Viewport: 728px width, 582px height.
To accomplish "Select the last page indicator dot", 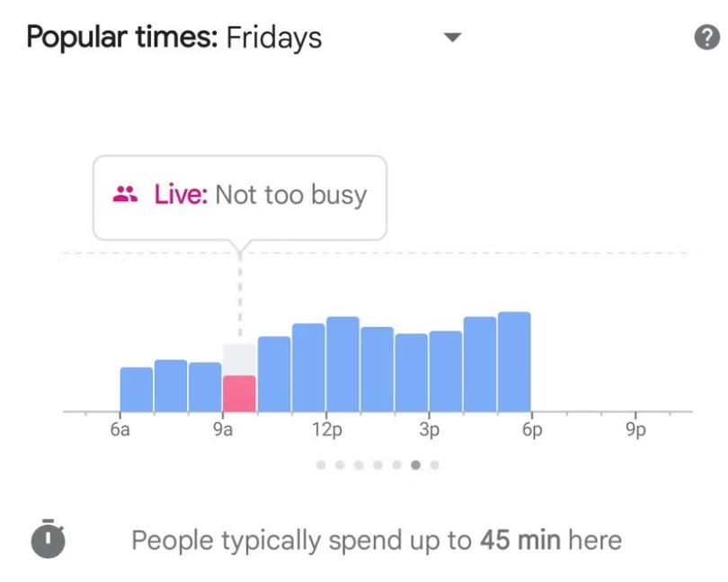I will point(435,464).
